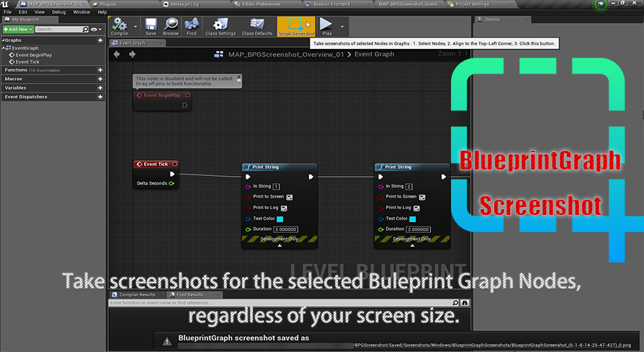Image resolution: width=644 pixels, height=352 pixels.
Task: Edit Duration value on second Print String
Action: 418,229
